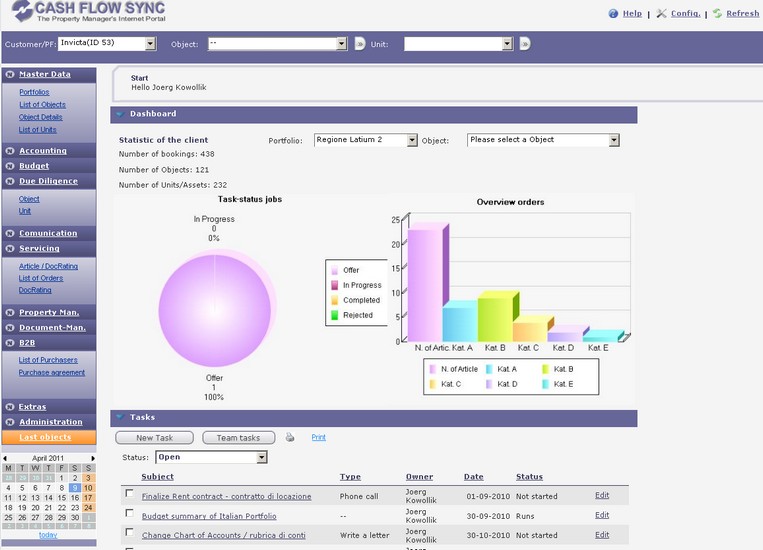Click the Rejected legend color swatch

click(335, 315)
